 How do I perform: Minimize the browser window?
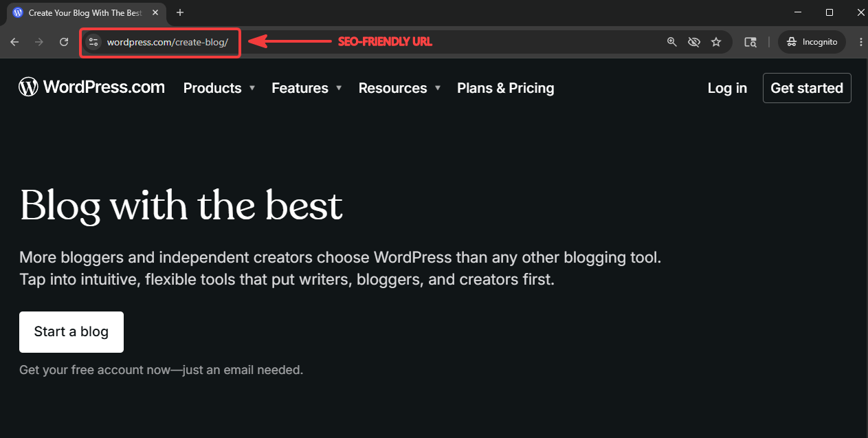click(x=798, y=12)
